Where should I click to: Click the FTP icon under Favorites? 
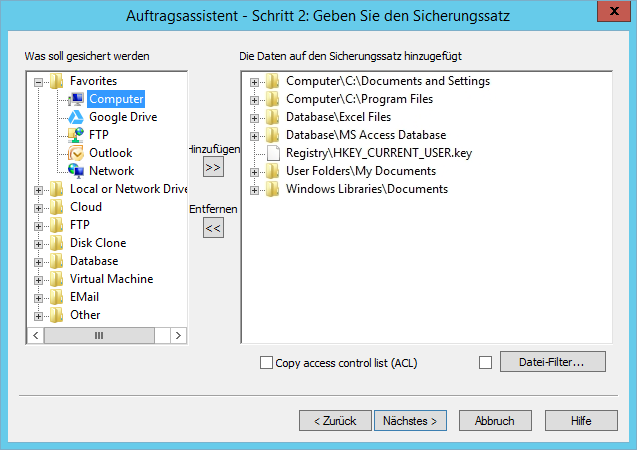(76, 135)
